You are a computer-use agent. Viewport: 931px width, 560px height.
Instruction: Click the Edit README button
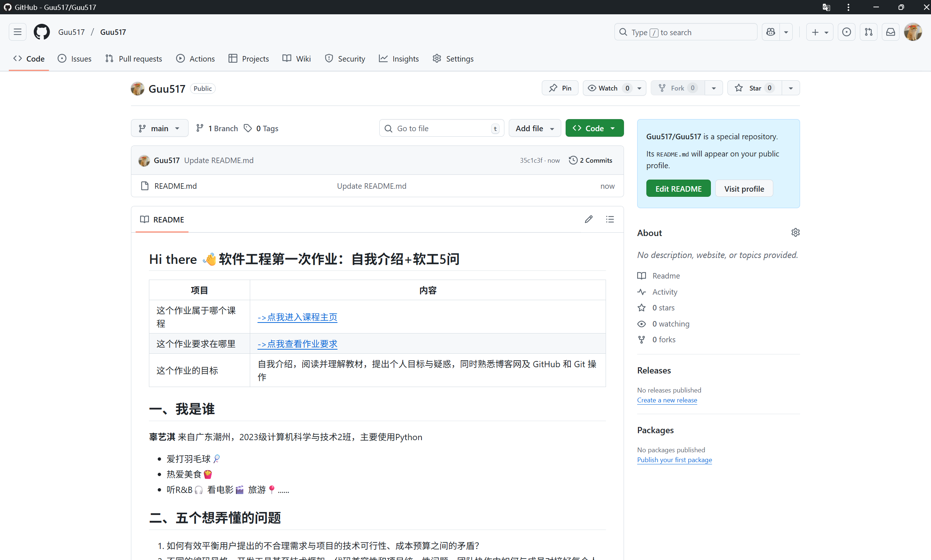[x=678, y=189]
